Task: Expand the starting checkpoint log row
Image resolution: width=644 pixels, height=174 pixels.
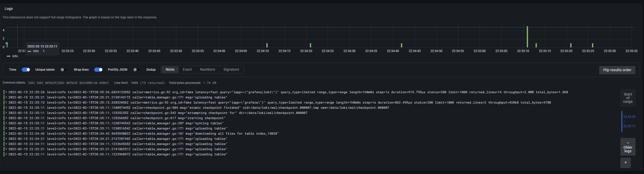Action: (x=6, y=118)
